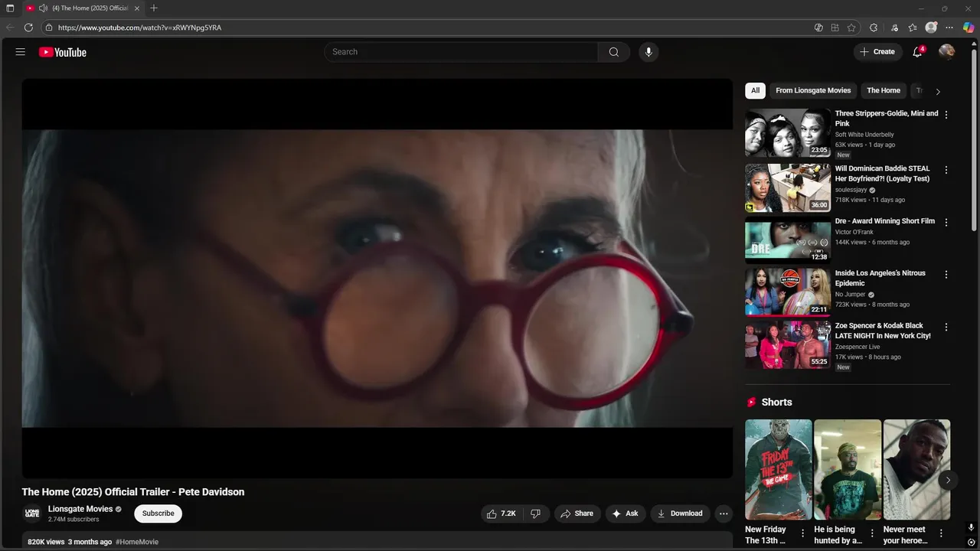Screen dimensions: 980x551
Task: Open Inside Los Angeles's Nitrous Epidemic thumbnail
Action: (x=788, y=292)
